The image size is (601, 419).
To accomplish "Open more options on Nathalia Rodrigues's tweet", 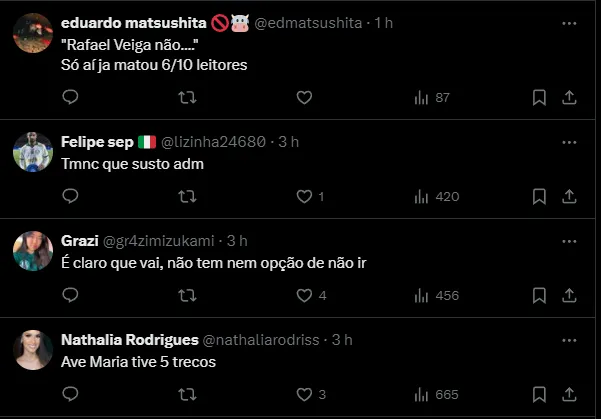I will pyautogui.click(x=569, y=340).
